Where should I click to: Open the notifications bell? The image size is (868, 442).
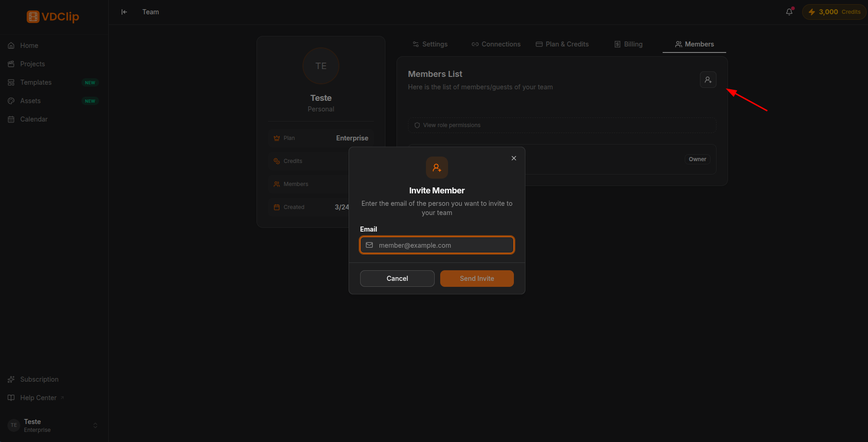(x=789, y=12)
